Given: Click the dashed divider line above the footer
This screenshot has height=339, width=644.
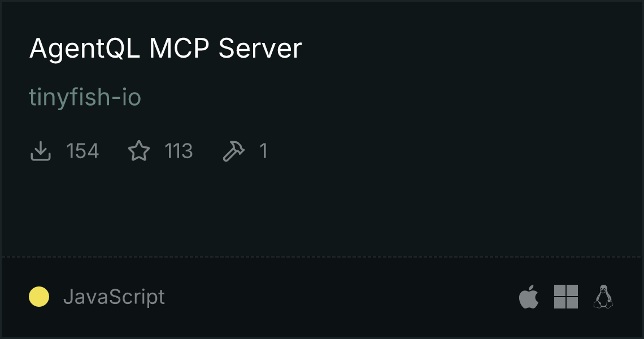Looking at the screenshot, I should (x=322, y=257).
